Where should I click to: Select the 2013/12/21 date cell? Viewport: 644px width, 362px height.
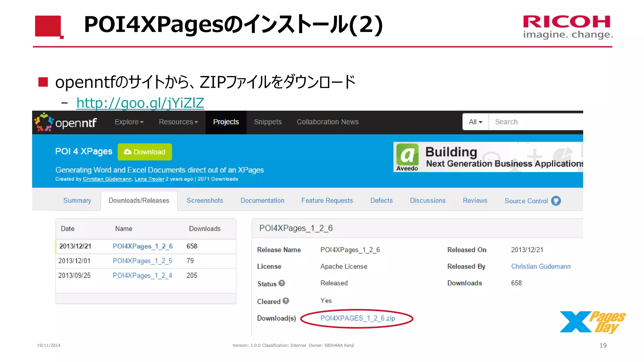[x=75, y=246]
